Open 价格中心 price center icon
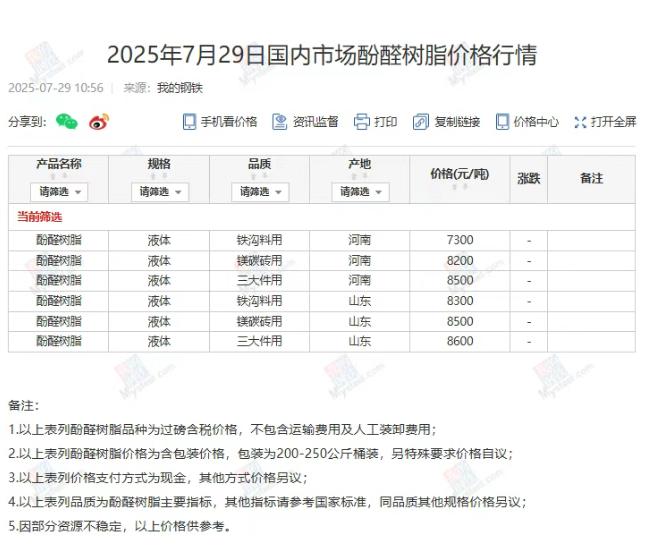The image size is (650, 548). tap(503, 122)
